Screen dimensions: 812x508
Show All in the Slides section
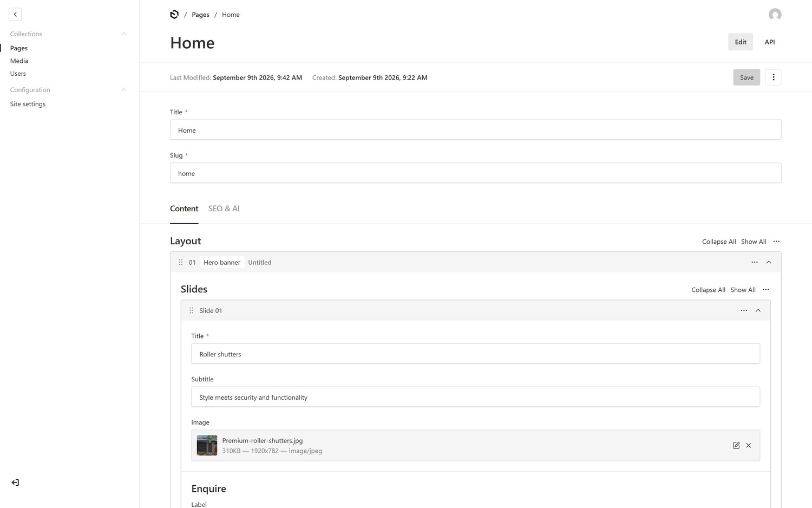(743, 290)
